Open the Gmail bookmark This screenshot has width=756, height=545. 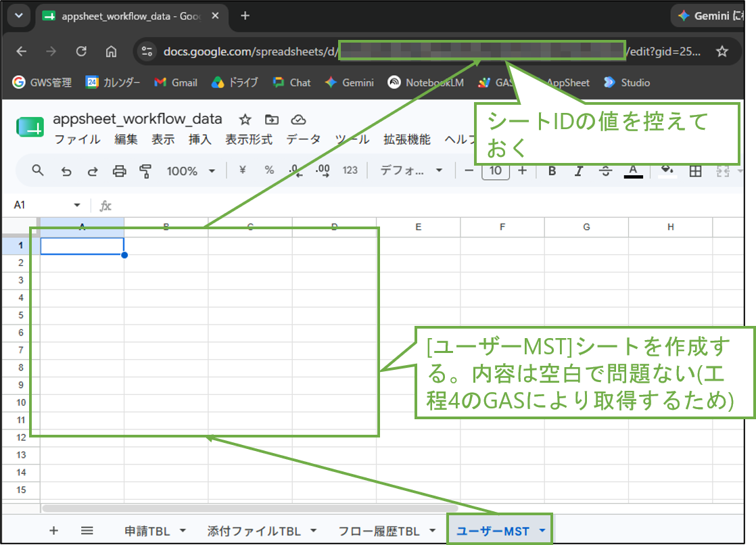point(176,82)
